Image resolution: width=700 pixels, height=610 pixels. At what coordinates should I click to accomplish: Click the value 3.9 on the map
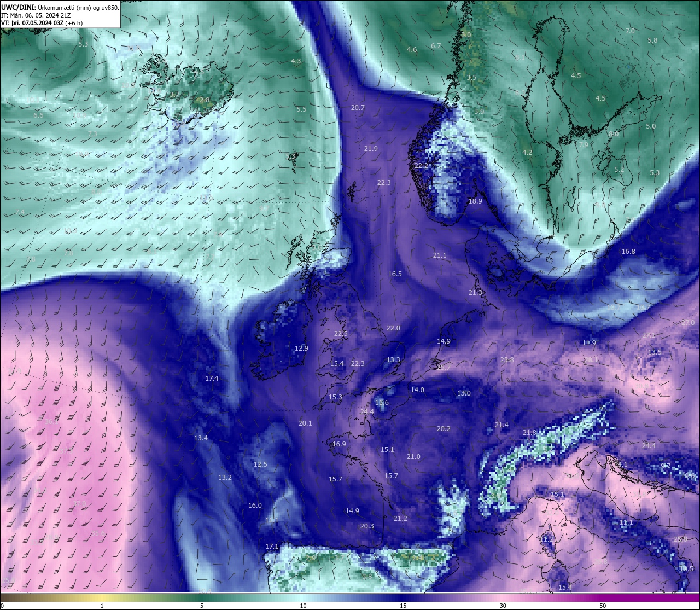(479, 112)
